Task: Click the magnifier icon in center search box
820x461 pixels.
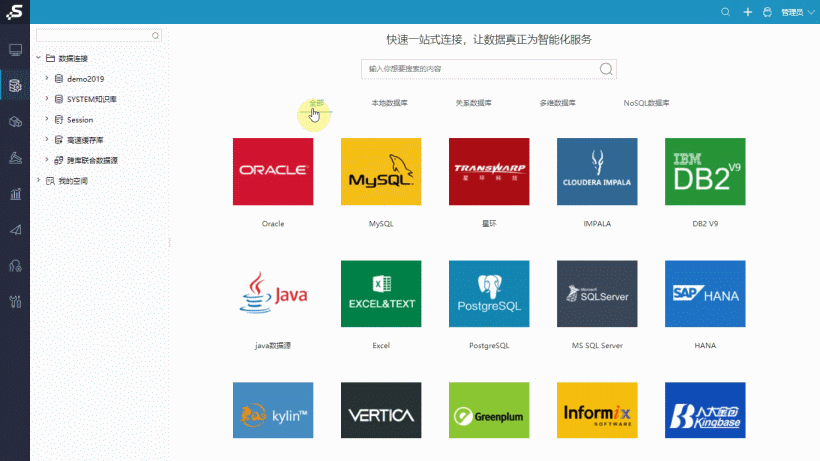Action: pyautogui.click(x=605, y=69)
